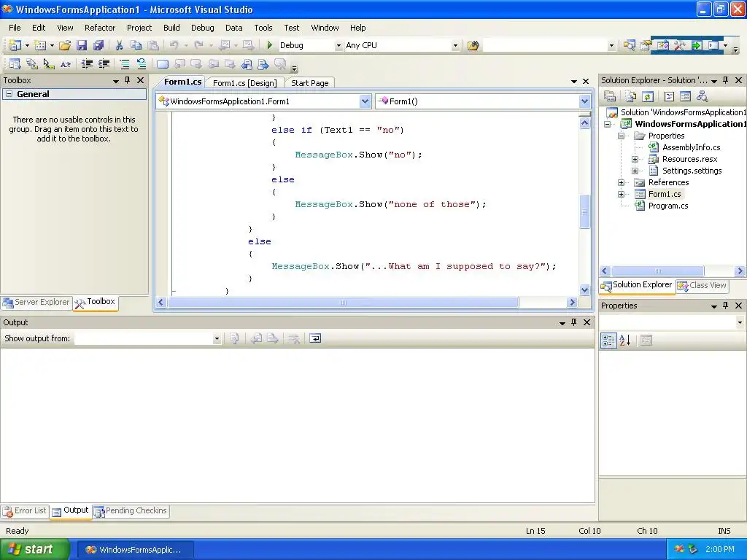
Task: Increase line indent in the text editor toolbar
Action: [x=104, y=64]
